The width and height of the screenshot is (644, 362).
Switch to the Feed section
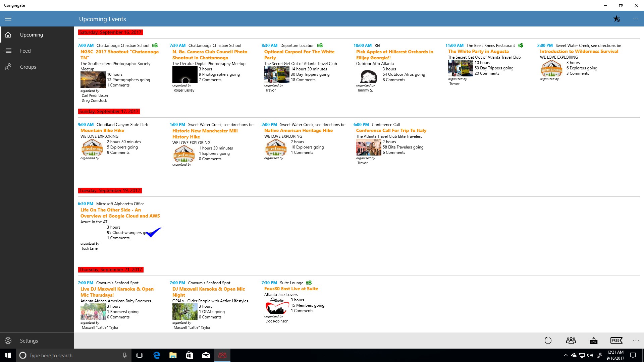tap(25, 51)
